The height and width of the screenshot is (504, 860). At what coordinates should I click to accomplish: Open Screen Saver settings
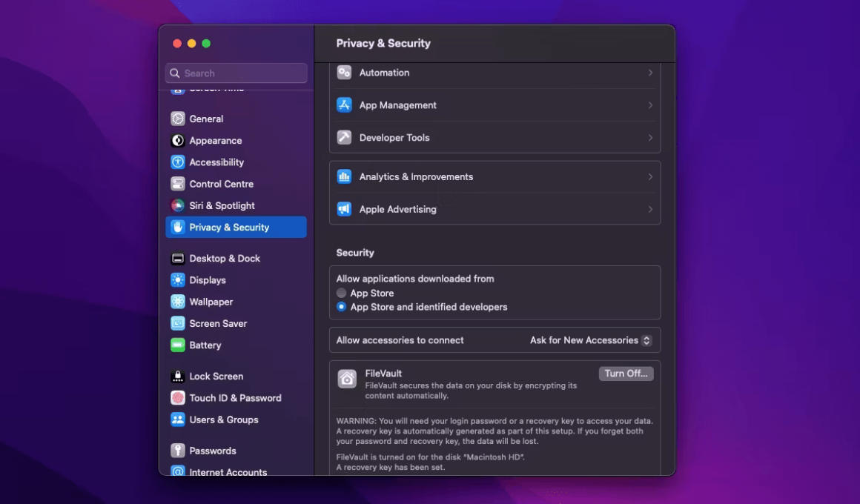[236, 323]
